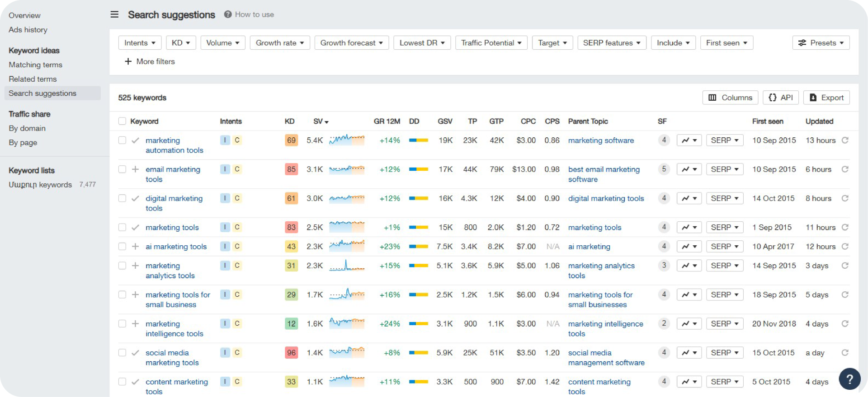The height and width of the screenshot is (397, 868).
Task: Check the ai marketing tools row
Action: [122, 247]
